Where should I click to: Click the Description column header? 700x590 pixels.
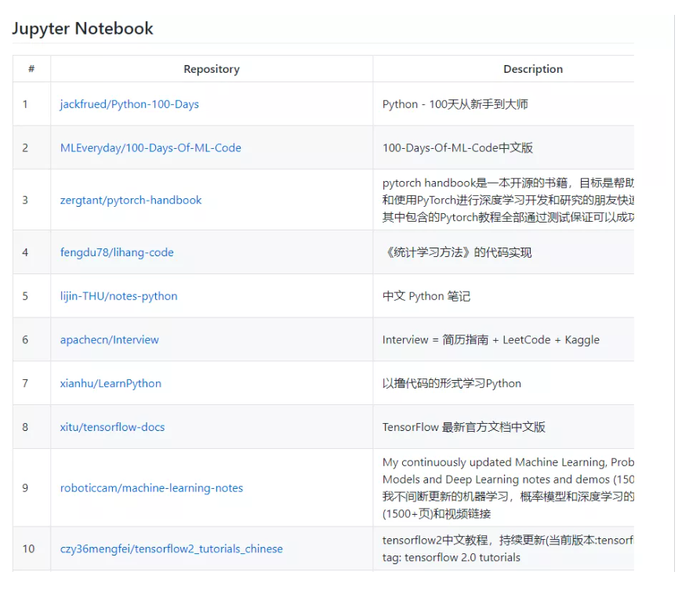(532, 69)
